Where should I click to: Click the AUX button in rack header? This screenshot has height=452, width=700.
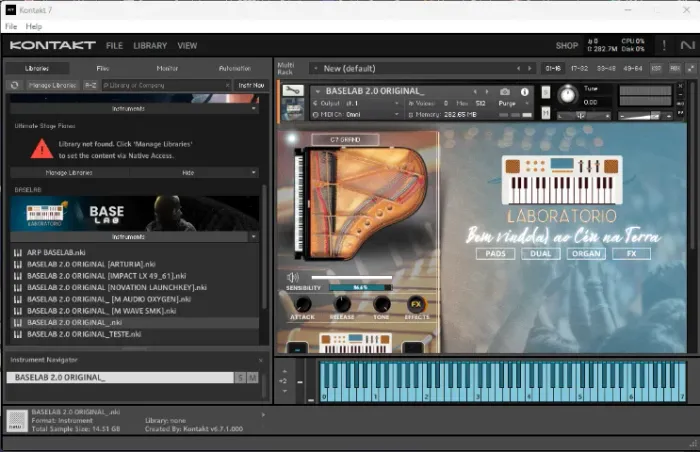point(675,68)
